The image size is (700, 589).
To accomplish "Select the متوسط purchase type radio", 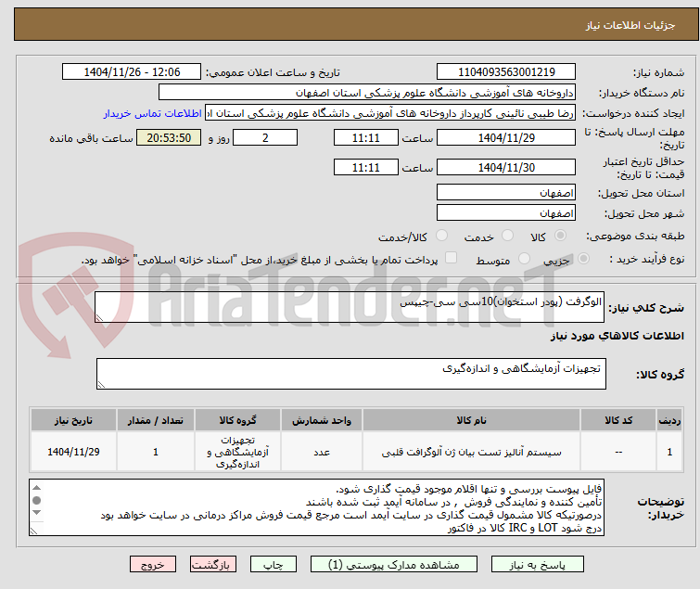I will pyautogui.click(x=524, y=259).
